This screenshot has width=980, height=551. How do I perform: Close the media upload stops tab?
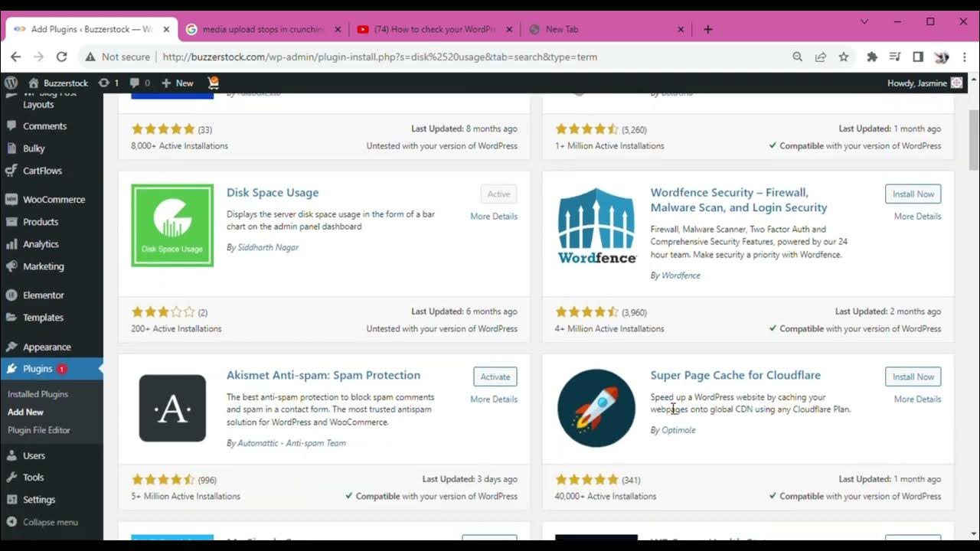click(x=338, y=29)
